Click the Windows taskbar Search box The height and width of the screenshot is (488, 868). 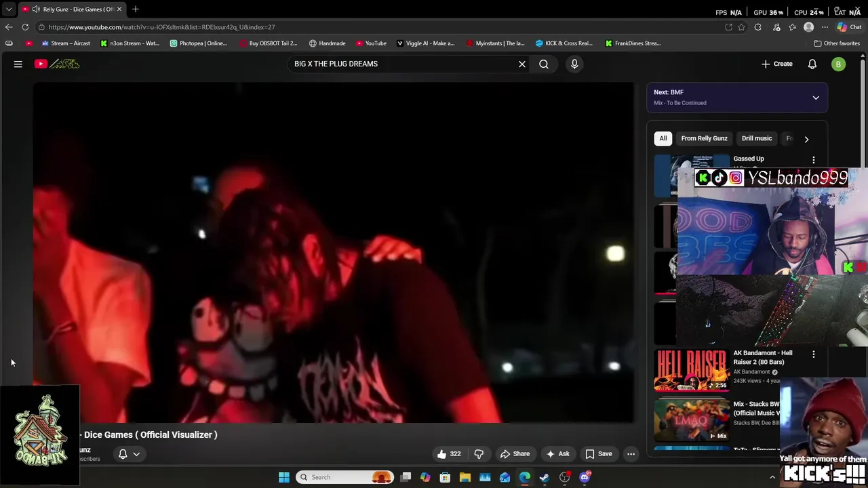click(x=346, y=477)
